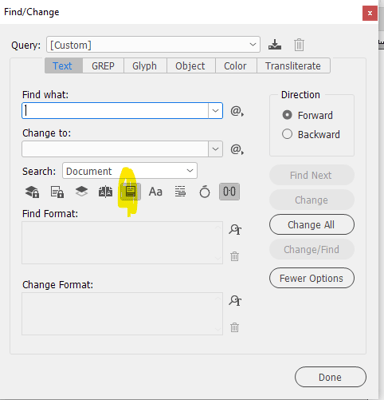Screen dimensions: 384x400
Task: Switch to the Glyph tab
Action: click(145, 66)
